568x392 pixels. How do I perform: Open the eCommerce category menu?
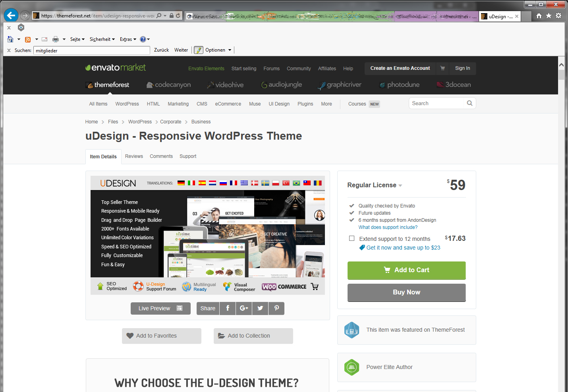tap(228, 104)
